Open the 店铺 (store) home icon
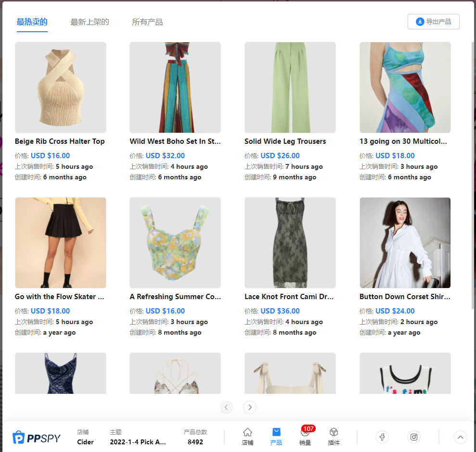Viewport: 476px width, 452px height. click(x=247, y=437)
